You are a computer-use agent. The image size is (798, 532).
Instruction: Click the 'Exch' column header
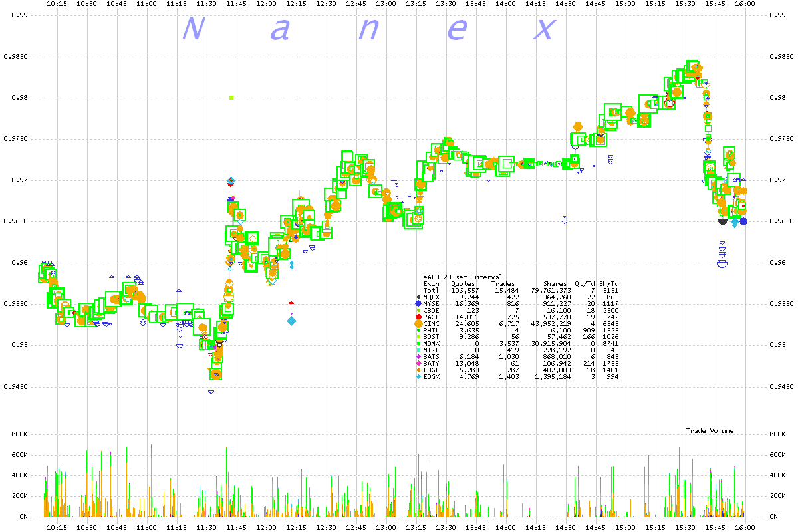click(x=432, y=283)
